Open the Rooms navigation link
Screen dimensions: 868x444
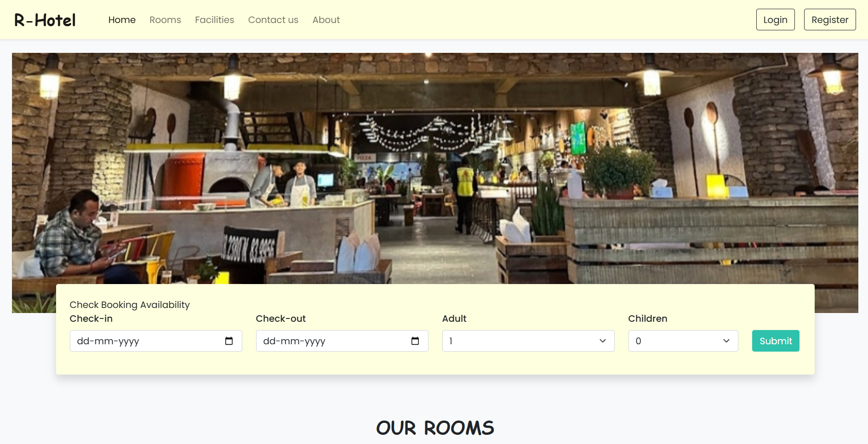(165, 20)
